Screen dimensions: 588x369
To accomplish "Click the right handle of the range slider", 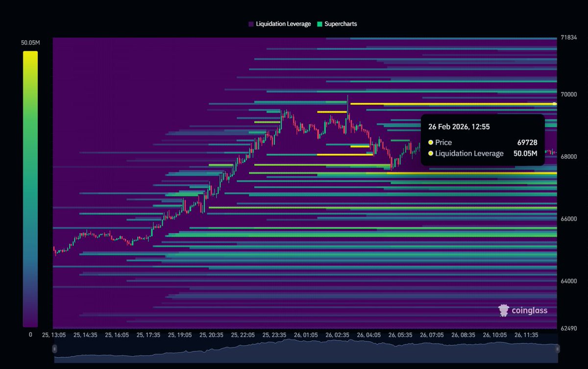I will [x=558, y=348].
